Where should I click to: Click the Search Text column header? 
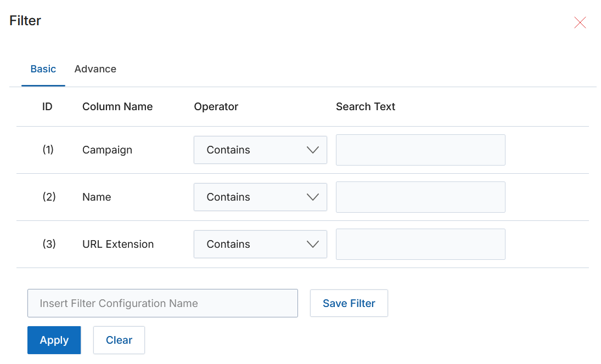(366, 106)
